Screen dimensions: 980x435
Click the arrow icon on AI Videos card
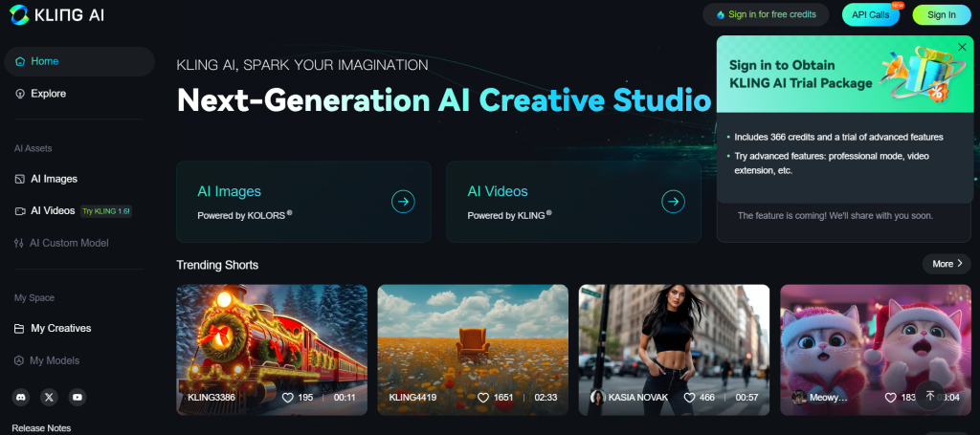click(673, 202)
